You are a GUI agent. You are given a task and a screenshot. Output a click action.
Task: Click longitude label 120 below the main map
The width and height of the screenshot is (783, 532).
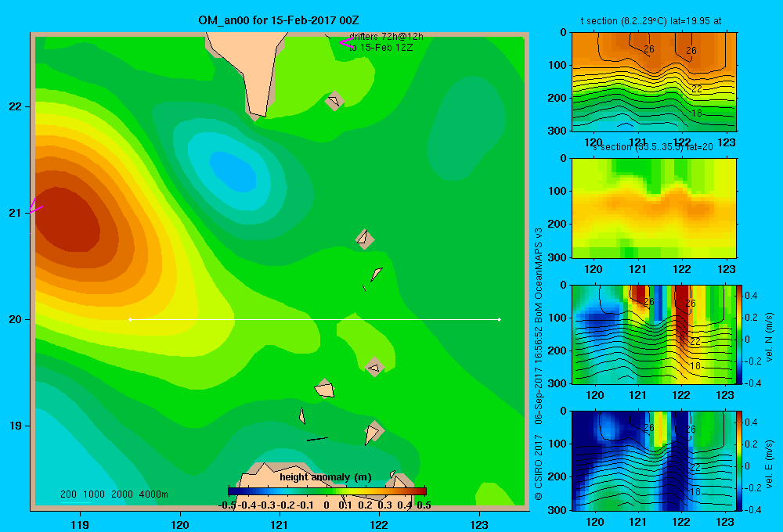[180, 524]
